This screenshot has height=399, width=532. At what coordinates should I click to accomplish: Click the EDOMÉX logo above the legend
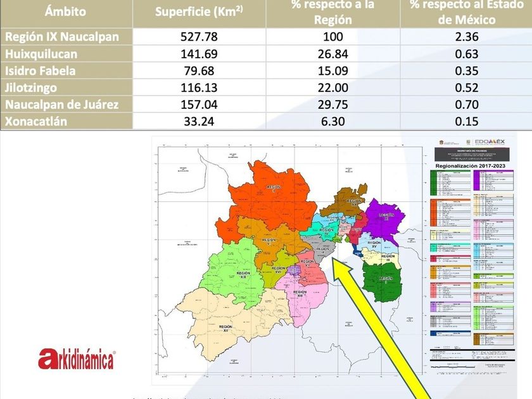(490, 141)
